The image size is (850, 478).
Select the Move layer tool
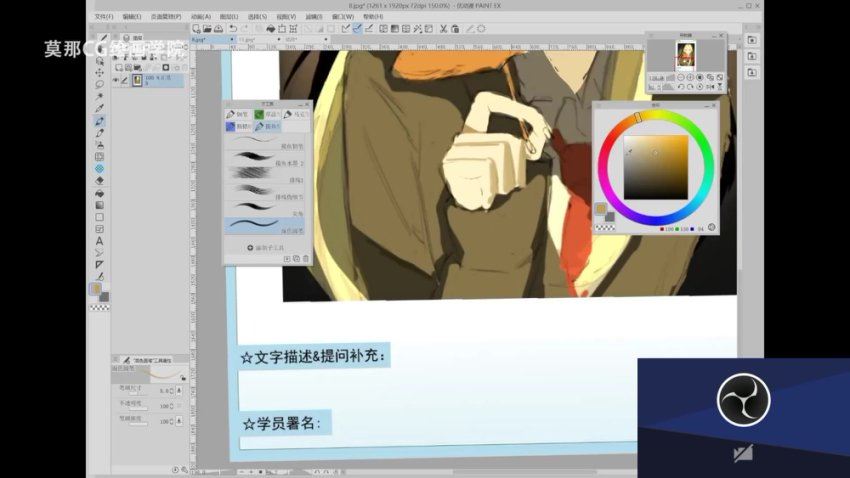pos(99,73)
